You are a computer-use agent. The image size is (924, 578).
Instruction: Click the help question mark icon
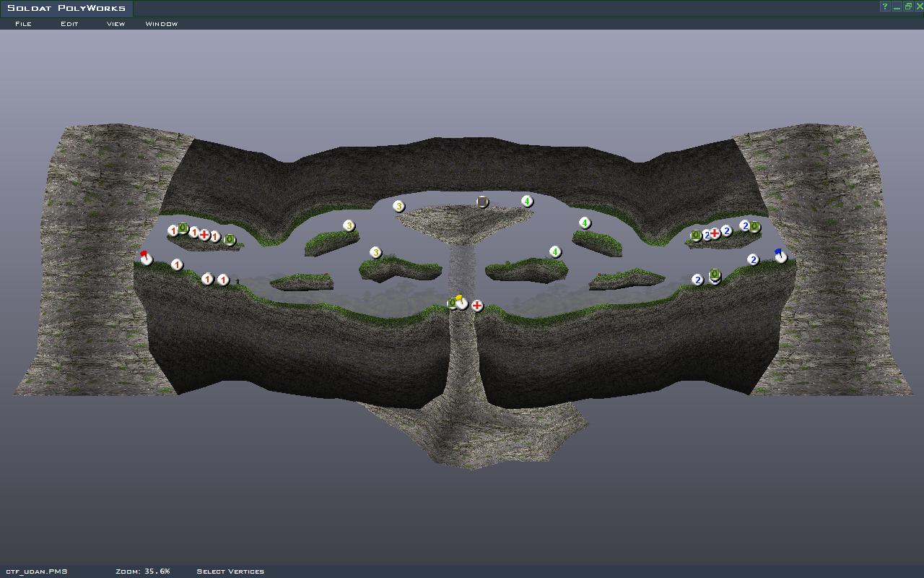[884, 7]
